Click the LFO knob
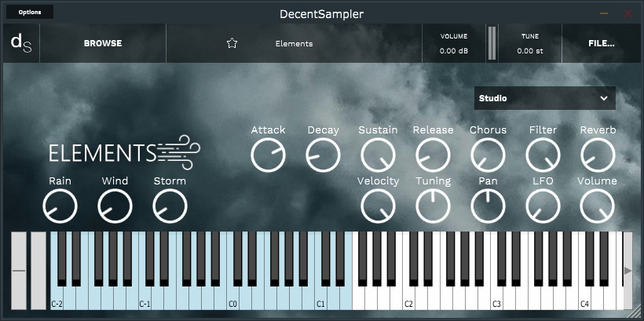Viewport: 644px width, 321px height. point(543,206)
